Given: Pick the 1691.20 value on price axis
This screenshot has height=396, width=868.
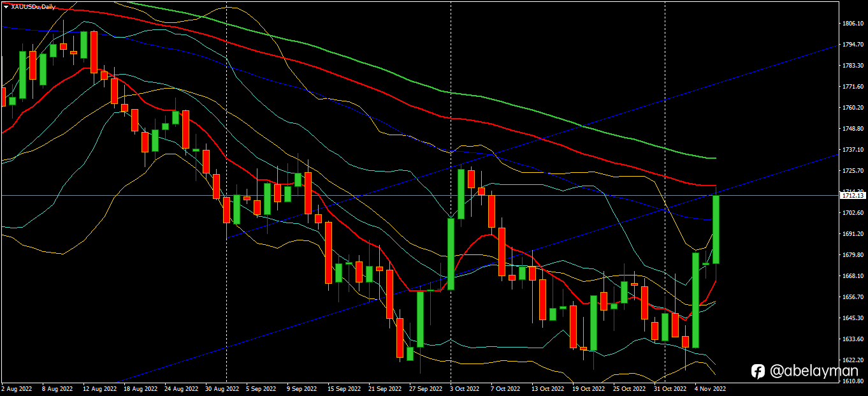Looking at the screenshot, I should click(852, 234).
